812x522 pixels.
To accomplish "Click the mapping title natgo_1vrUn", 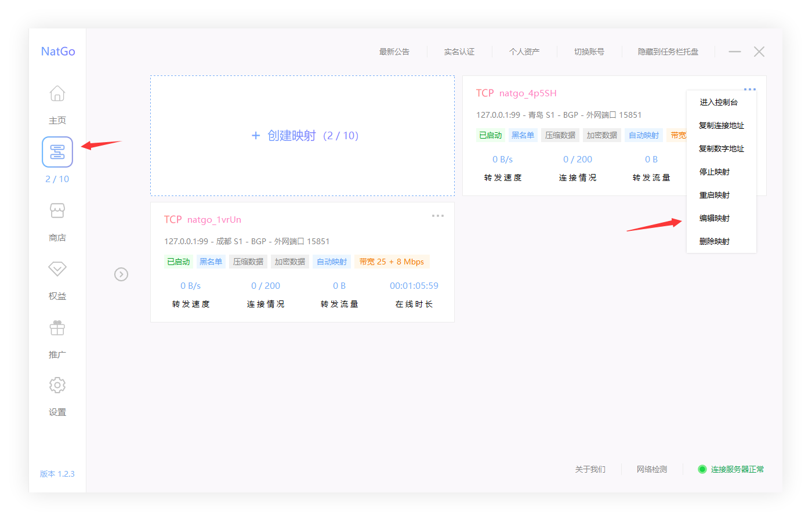I will [x=214, y=220].
